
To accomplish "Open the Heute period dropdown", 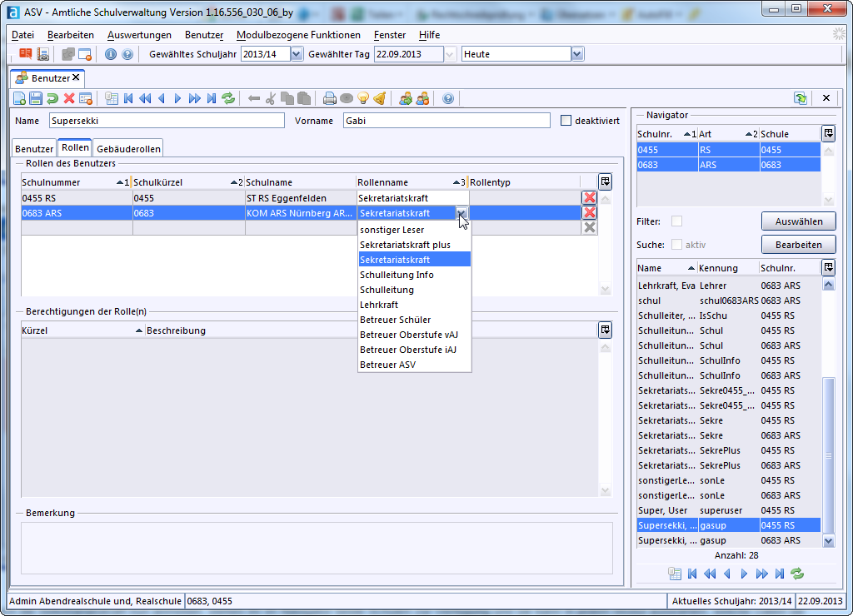I will 577,54.
